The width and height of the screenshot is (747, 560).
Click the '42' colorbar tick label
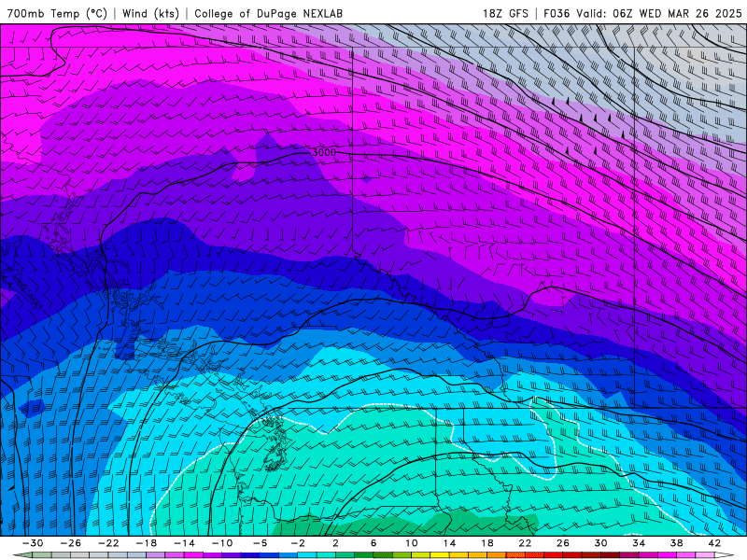714,543
